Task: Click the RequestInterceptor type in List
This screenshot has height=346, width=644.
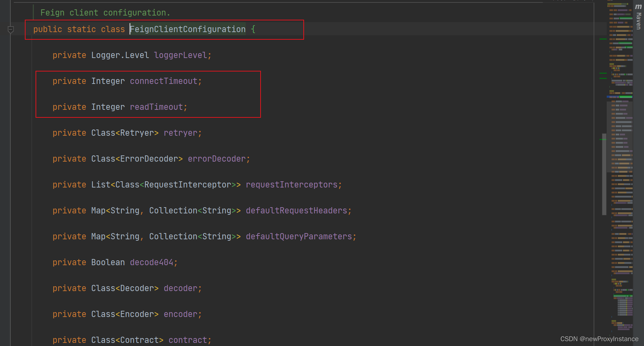Action: click(x=188, y=185)
